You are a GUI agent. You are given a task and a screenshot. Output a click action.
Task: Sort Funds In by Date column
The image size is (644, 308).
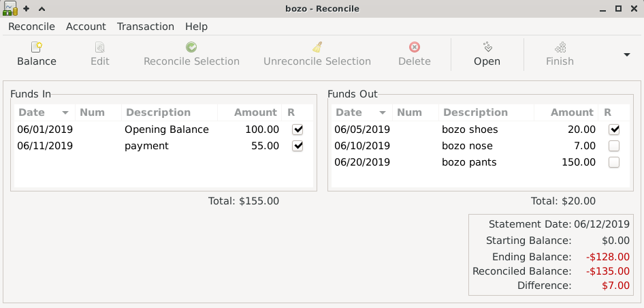pos(44,112)
